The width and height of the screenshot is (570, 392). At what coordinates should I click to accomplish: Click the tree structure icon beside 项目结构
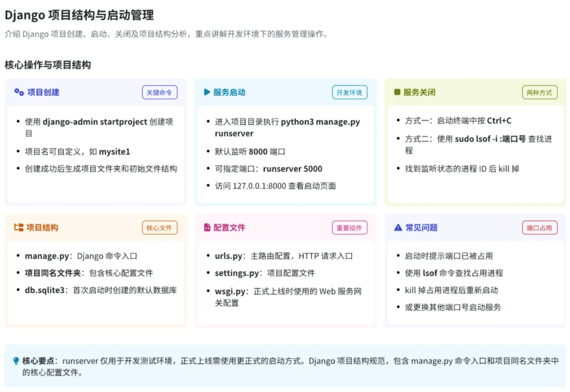point(18,227)
